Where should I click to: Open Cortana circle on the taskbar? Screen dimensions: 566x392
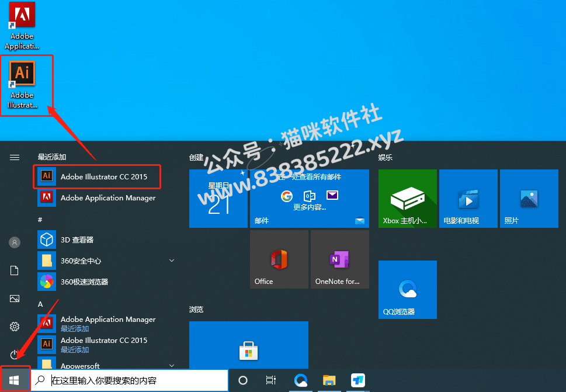pos(243,380)
